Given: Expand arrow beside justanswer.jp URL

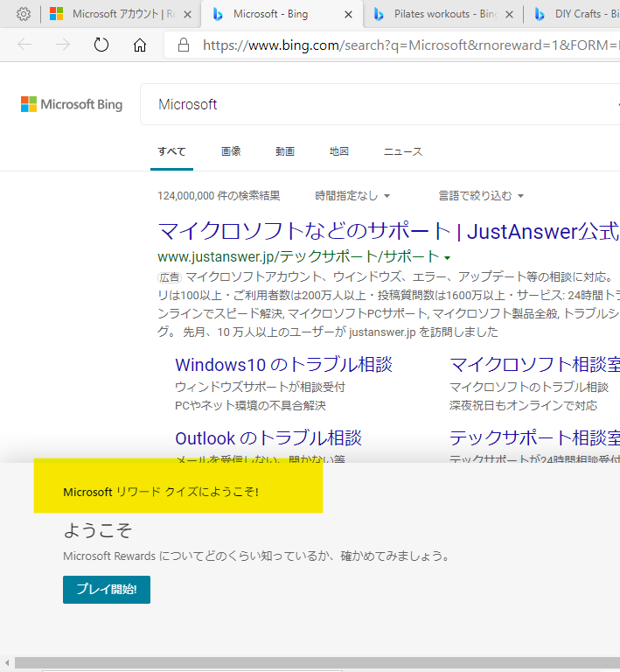Looking at the screenshot, I should (x=447, y=258).
